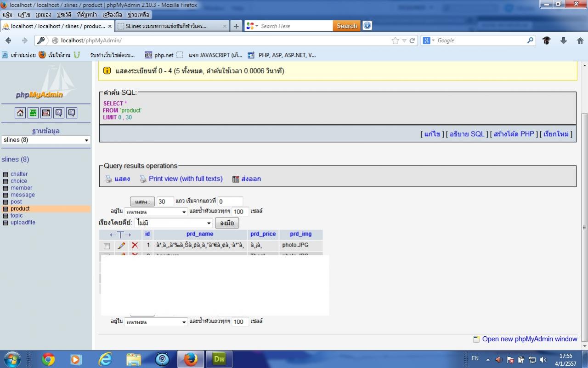Open the database selector slines (8)
This screenshot has height=368, width=588.
(x=45, y=140)
